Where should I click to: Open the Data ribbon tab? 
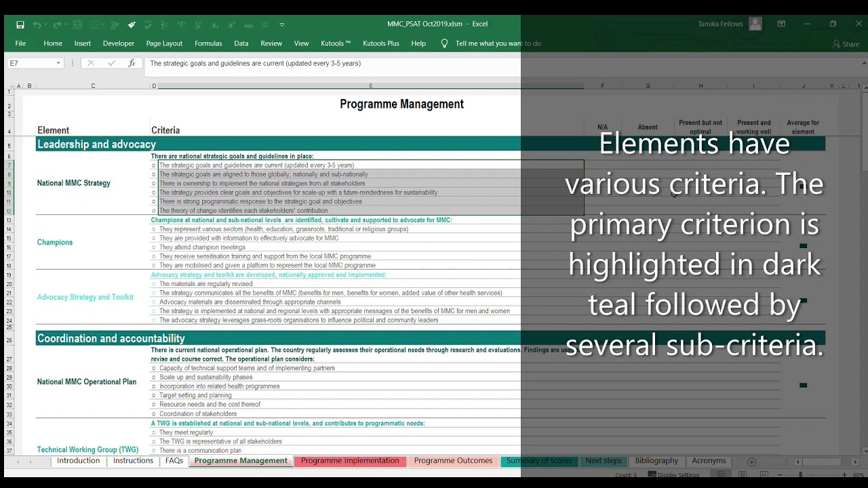[x=241, y=43]
